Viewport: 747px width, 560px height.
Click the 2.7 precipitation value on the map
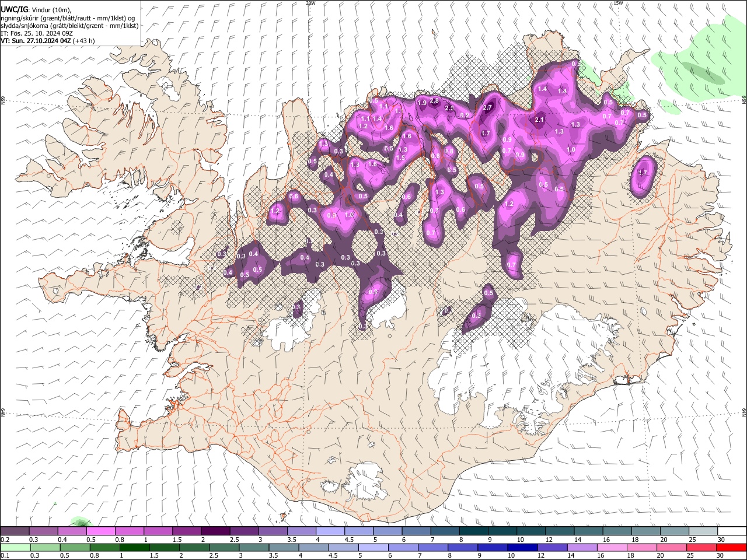488,107
